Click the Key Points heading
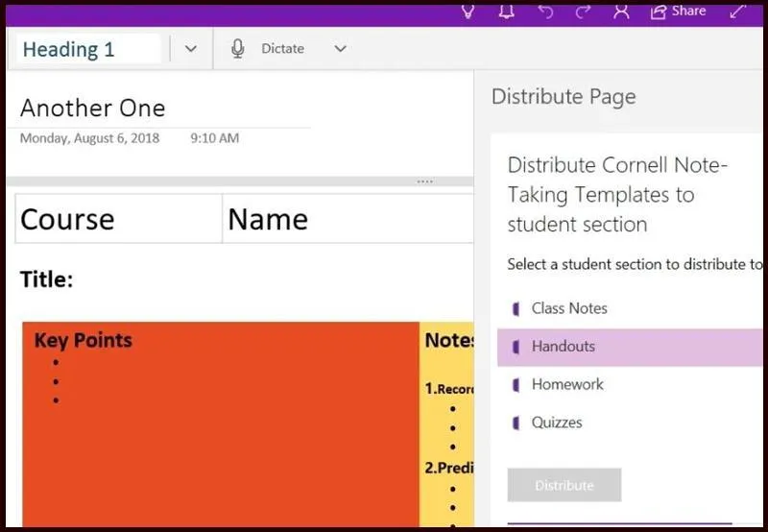Viewport: 768px width, 532px height. pos(84,340)
